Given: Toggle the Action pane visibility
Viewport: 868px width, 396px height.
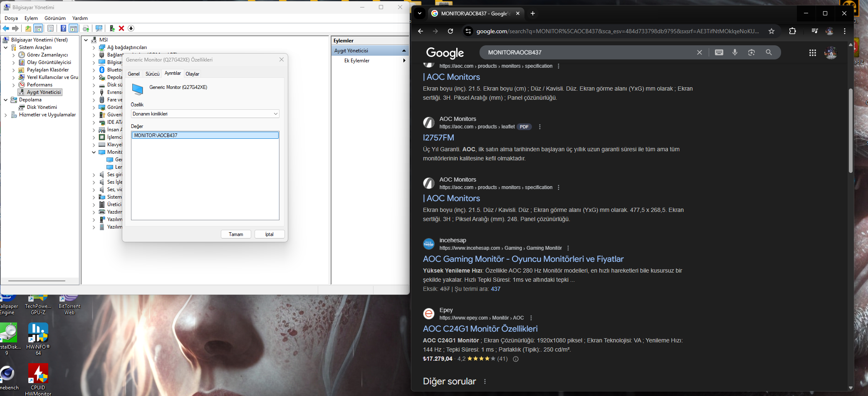Looking at the screenshot, I should pyautogui.click(x=74, y=28).
